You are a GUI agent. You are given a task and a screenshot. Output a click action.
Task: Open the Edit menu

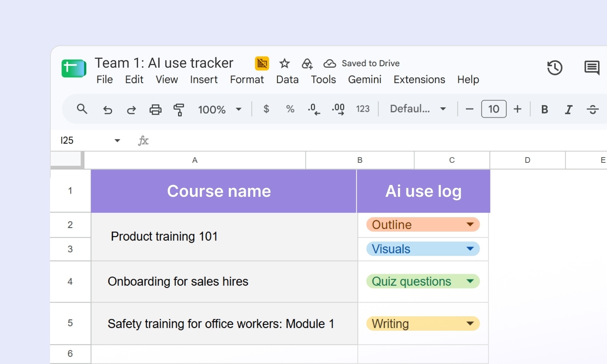pyautogui.click(x=134, y=80)
